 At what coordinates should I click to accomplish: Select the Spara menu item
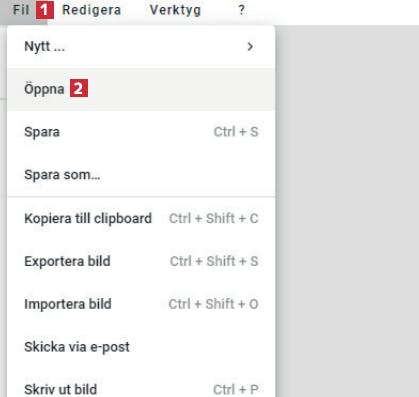tap(141, 132)
